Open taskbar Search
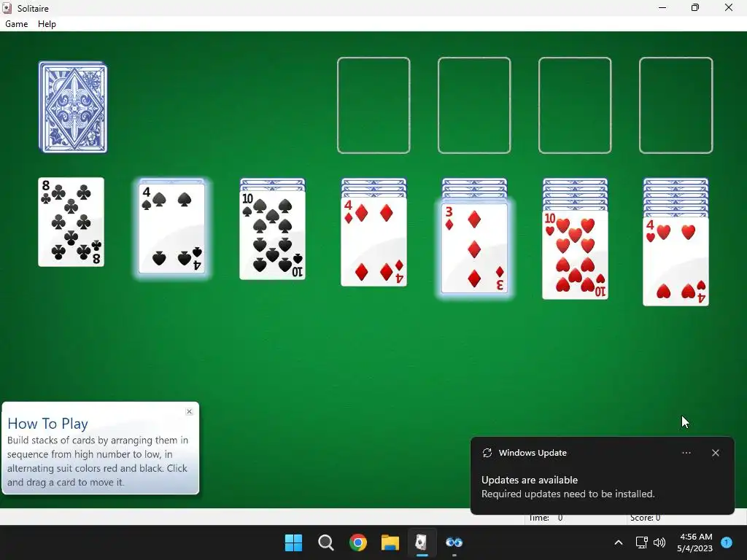Image resolution: width=747 pixels, height=560 pixels. 326,542
